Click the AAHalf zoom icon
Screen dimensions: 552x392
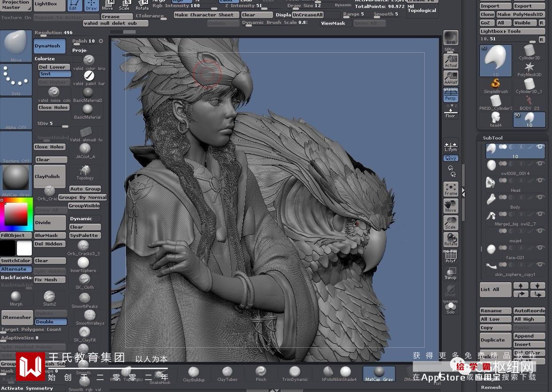tap(451, 78)
